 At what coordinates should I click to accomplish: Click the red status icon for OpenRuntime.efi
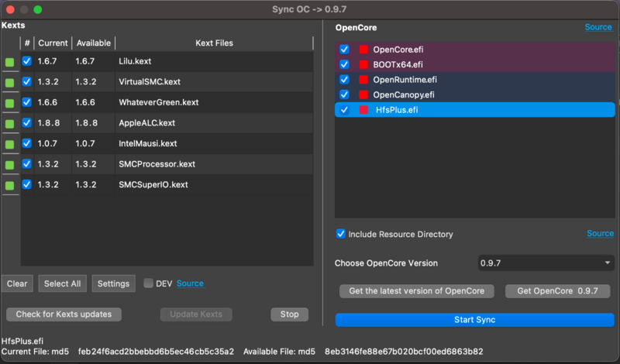pyautogui.click(x=363, y=80)
